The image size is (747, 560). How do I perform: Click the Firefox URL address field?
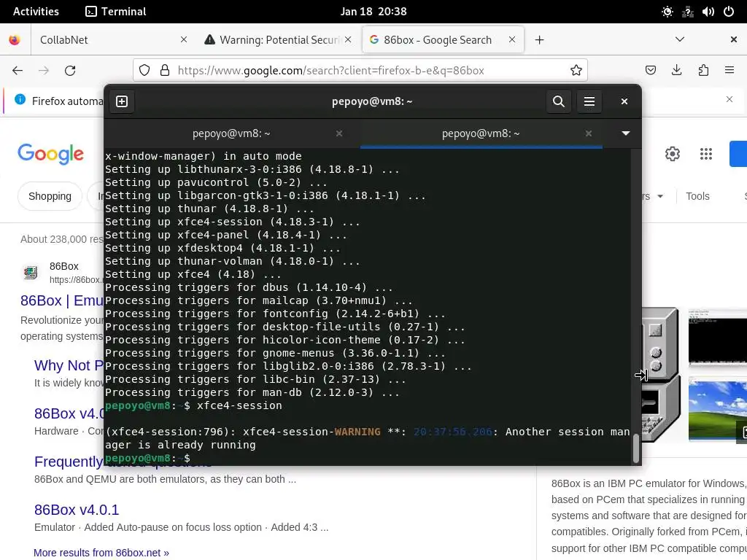[x=360, y=71]
